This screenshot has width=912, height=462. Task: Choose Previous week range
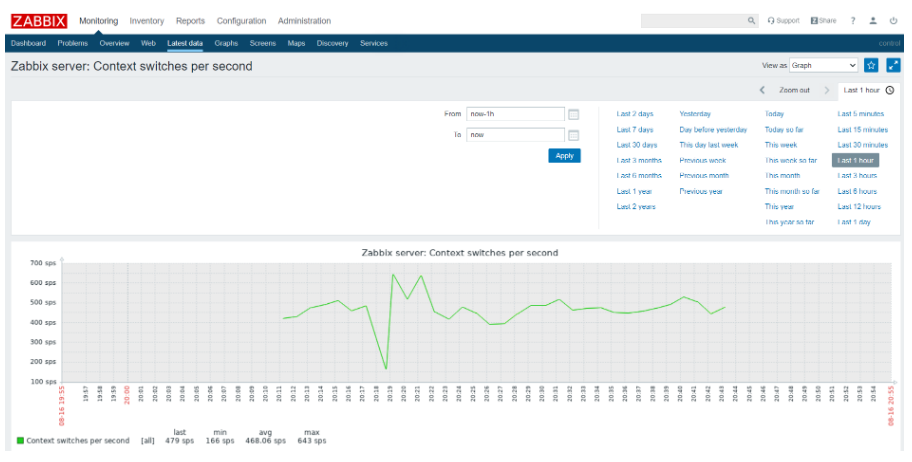[x=703, y=161]
